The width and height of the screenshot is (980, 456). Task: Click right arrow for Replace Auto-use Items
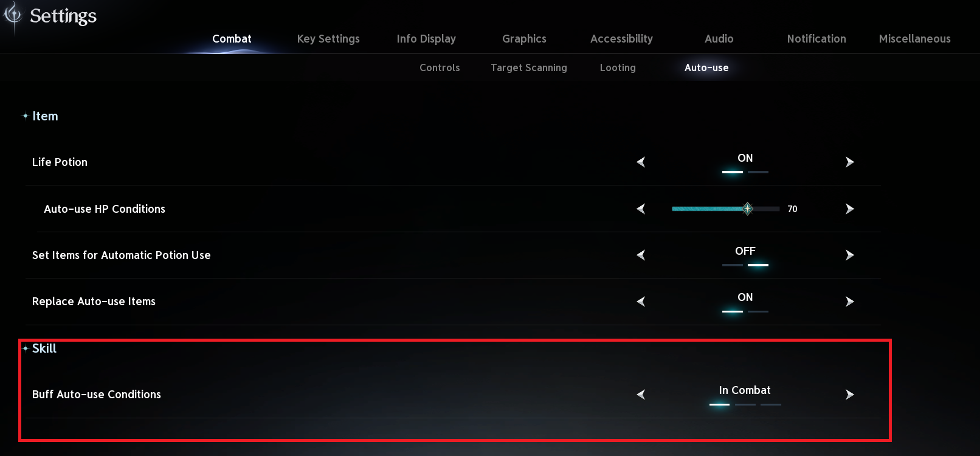pos(850,302)
